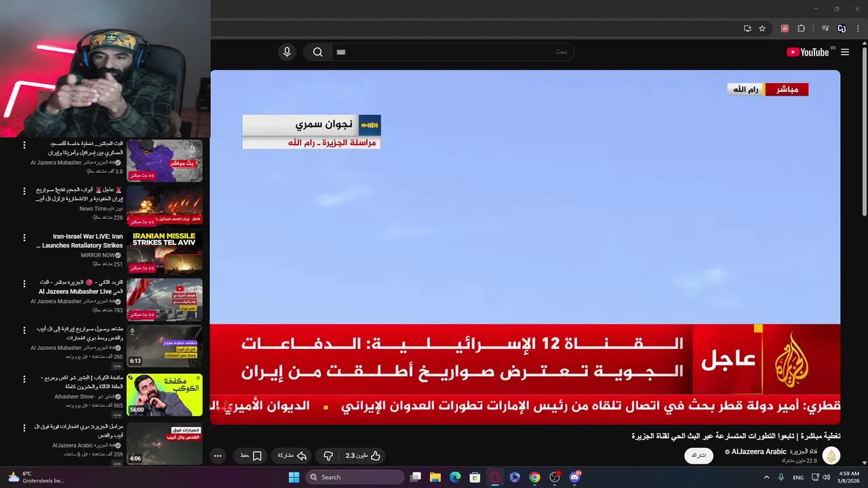Open Task View on the taskbar
Screen dimensions: 868x488
tap(416, 477)
